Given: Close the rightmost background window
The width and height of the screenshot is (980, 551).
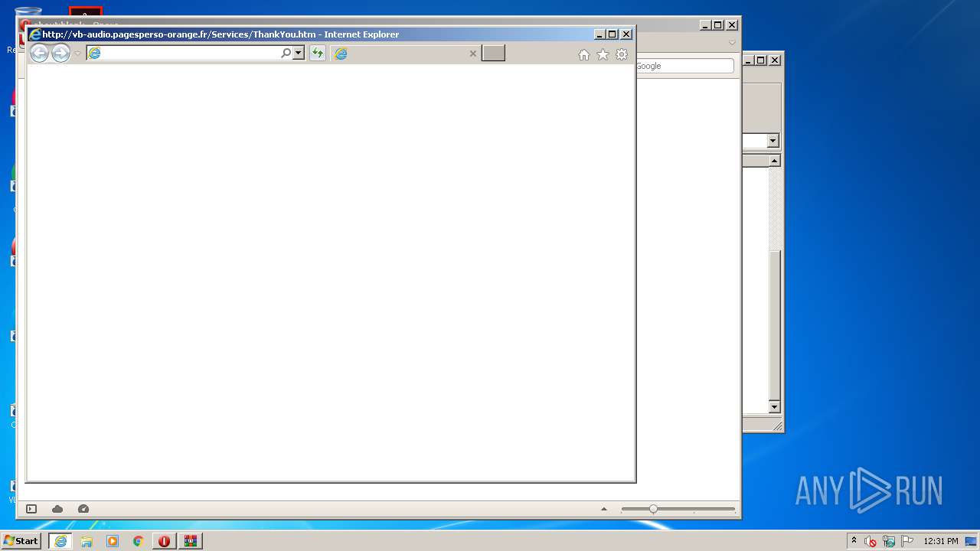Looking at the screenshot, I should tap(775, 60).
